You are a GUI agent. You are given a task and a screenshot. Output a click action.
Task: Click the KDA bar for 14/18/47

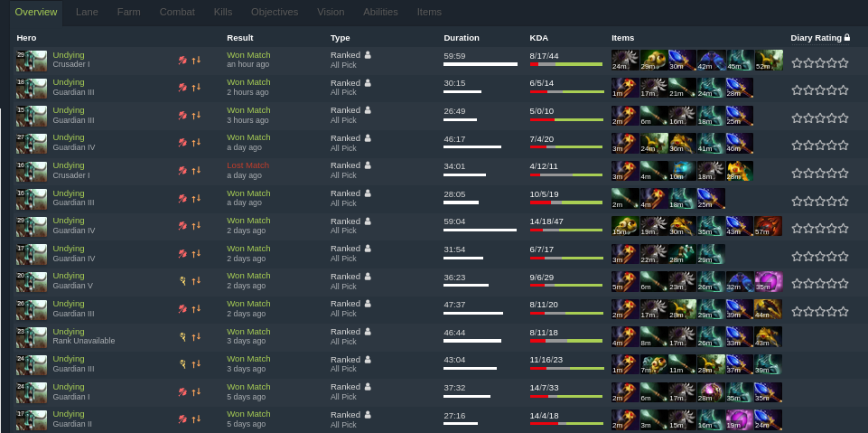pos(566,230)
